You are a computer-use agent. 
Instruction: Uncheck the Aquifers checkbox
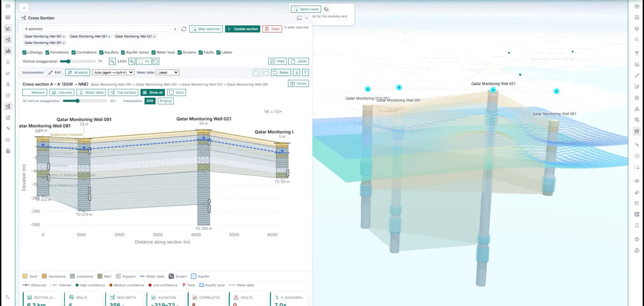[x=101, y=52]
